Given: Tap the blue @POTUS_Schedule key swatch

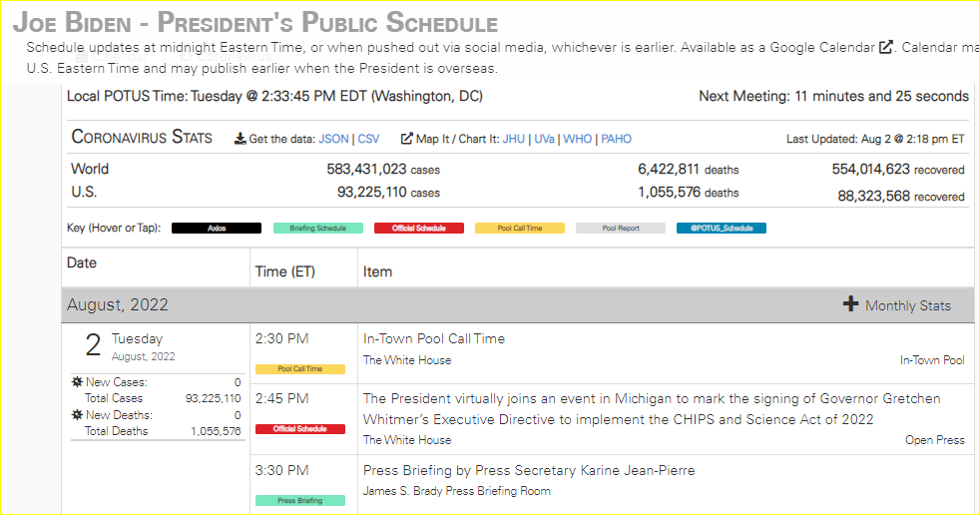Looking at the screenshot, I should 721,228.
